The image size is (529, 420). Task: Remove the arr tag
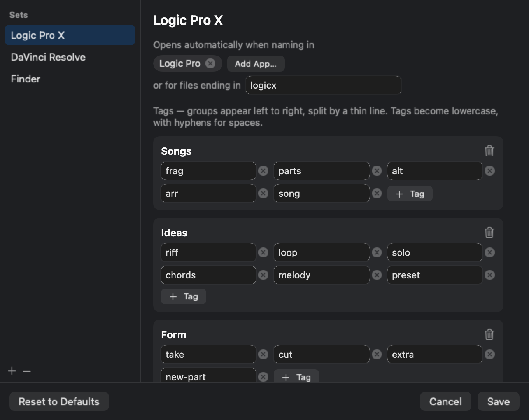pos(263,193)
